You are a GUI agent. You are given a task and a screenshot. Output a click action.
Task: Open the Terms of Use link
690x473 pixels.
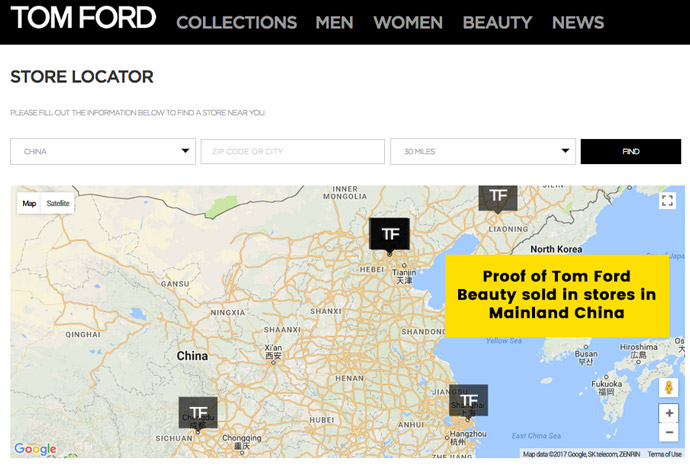click(x=664, y=454)
